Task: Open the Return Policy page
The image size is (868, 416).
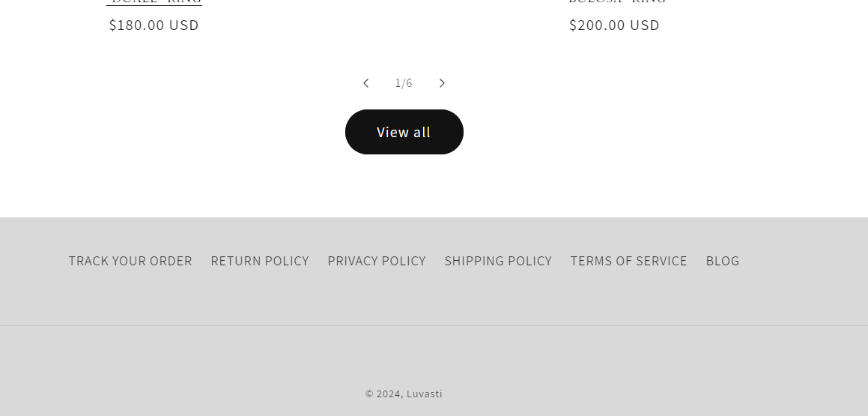Action: click(x=260, y=261)
